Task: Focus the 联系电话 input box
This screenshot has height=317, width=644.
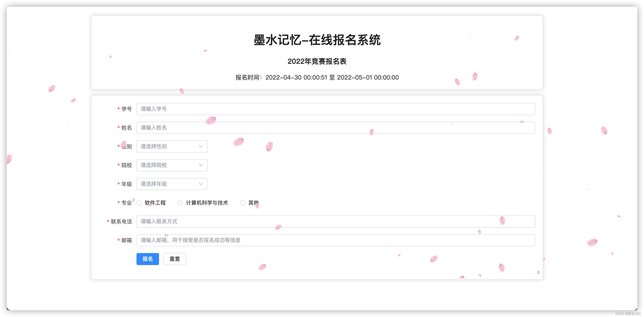Action: [x=336, y=222]
